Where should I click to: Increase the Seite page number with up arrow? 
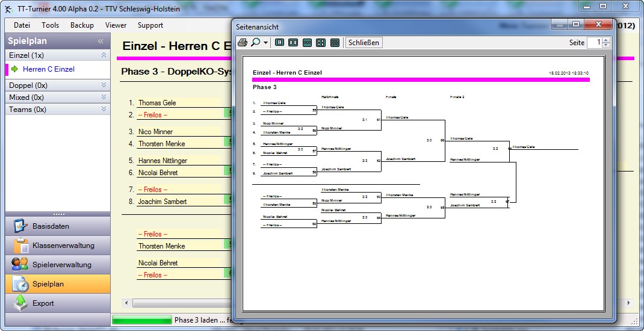606,40
